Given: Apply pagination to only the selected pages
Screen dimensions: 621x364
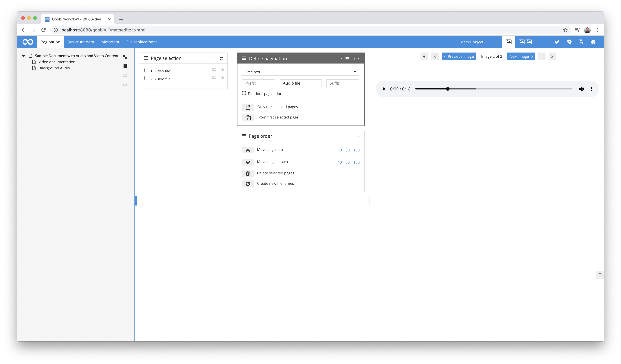Looking at the screenshot, I should pos(248,107).
